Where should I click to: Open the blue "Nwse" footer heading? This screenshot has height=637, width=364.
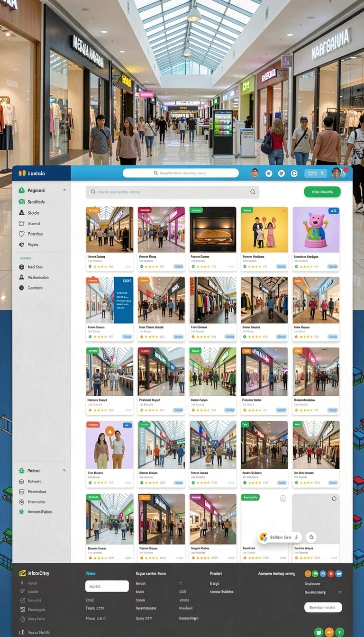pos(91,573)
